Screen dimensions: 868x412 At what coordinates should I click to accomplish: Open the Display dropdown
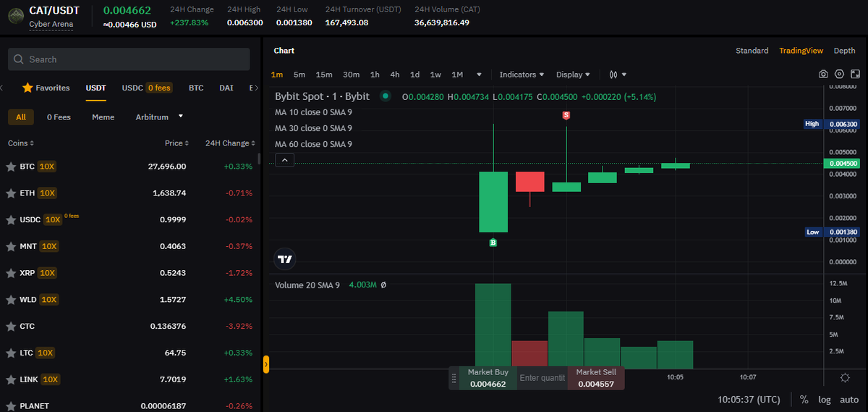pos(573,75)
